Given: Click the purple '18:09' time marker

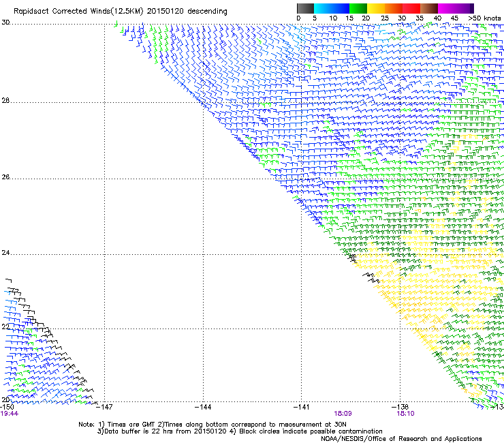Looking at the screenshot, I should coord(343,414).
